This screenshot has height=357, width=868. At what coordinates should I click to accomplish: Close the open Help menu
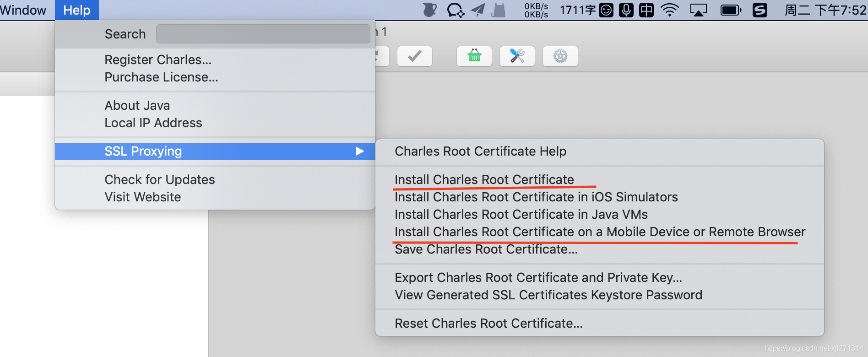(77, 10)
